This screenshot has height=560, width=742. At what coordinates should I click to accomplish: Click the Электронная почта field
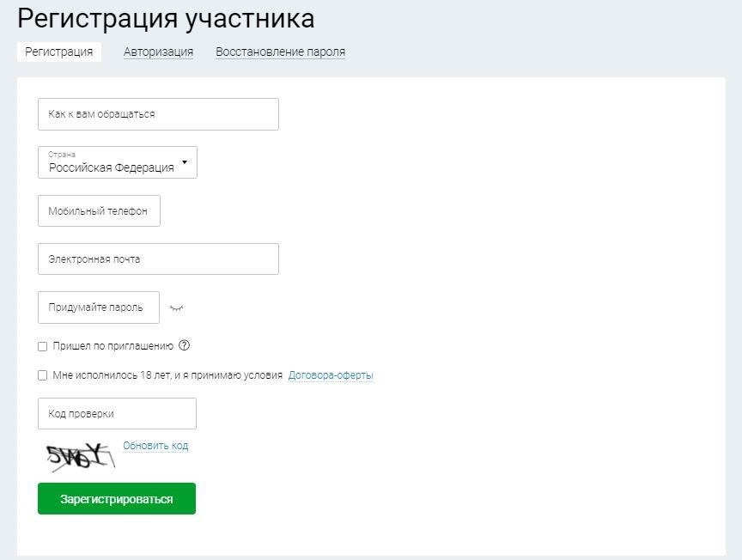(x=158, y=259)
